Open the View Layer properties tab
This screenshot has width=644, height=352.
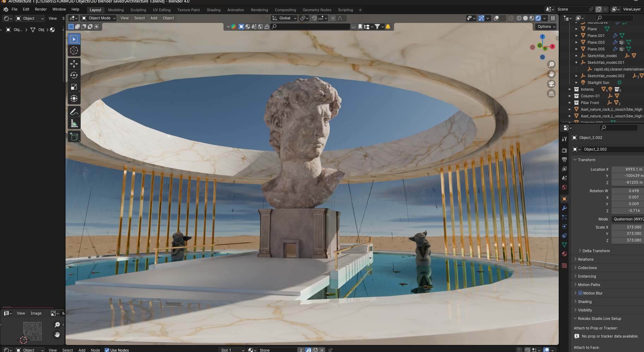point(564,169)
